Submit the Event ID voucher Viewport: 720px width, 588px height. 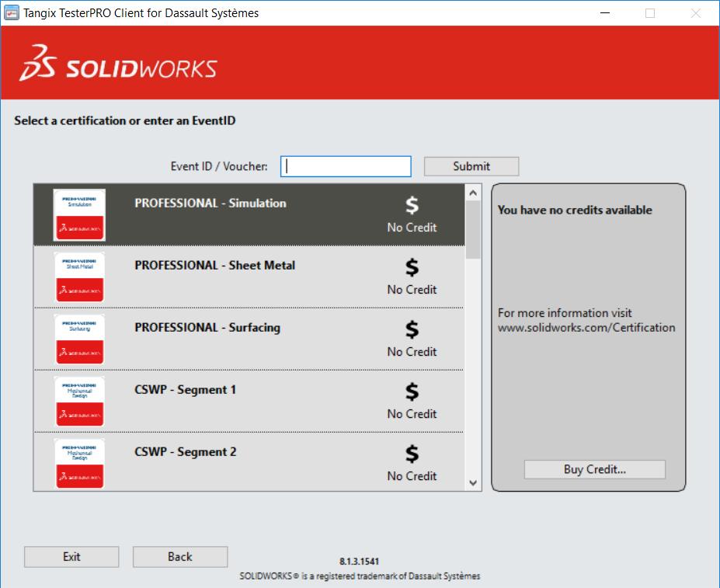471,166
